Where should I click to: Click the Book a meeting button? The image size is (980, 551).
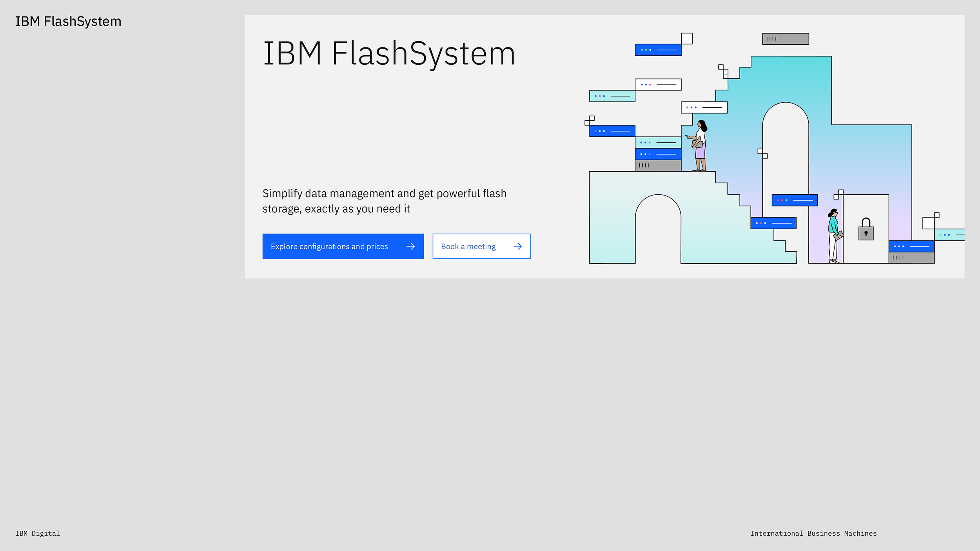click(x=481, y=246)
